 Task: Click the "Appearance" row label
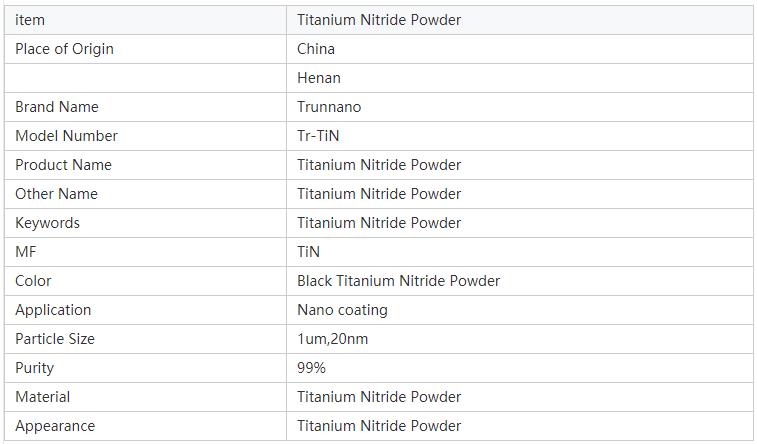click(55, 426)
